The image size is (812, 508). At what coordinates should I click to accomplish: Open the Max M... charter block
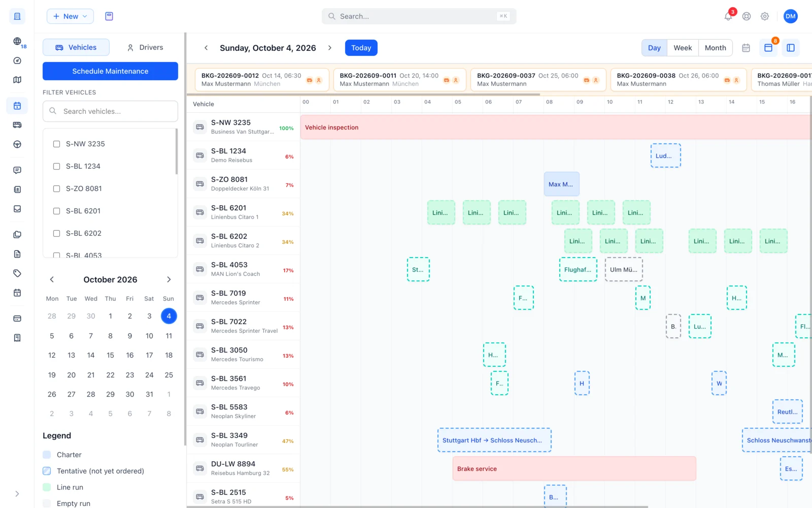561,184
